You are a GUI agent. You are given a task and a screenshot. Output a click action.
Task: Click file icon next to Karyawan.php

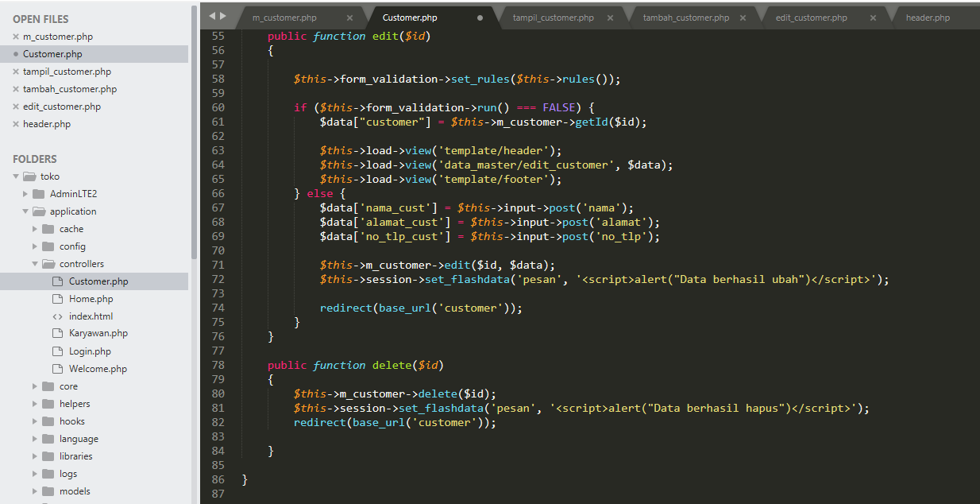[57, 334]
